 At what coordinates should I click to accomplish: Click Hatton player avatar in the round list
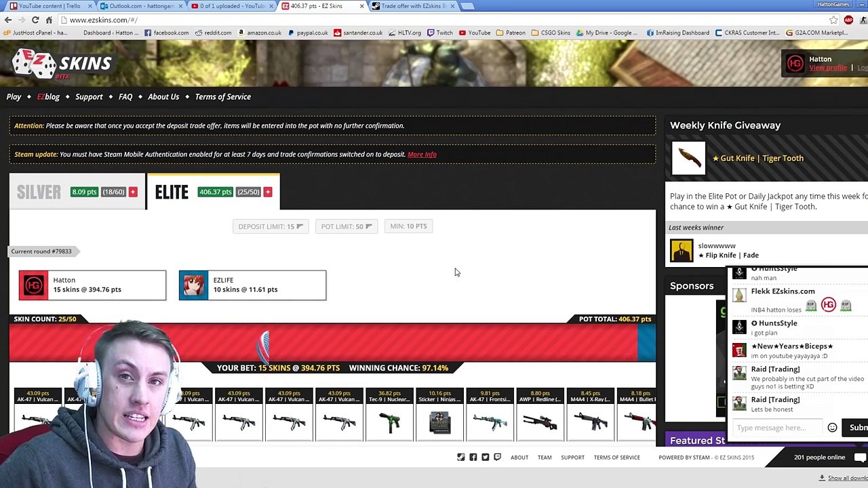pos(33,285)
